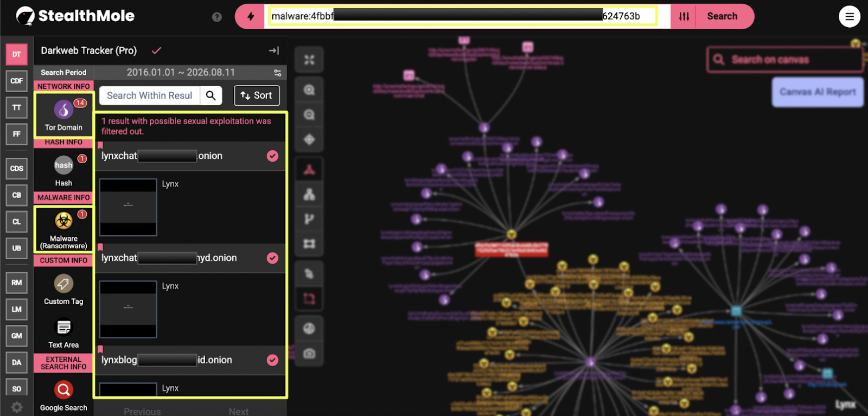Open the RM module tab
Image resolution: width=868 pixels, height=416 pixels.
[17, 283]
